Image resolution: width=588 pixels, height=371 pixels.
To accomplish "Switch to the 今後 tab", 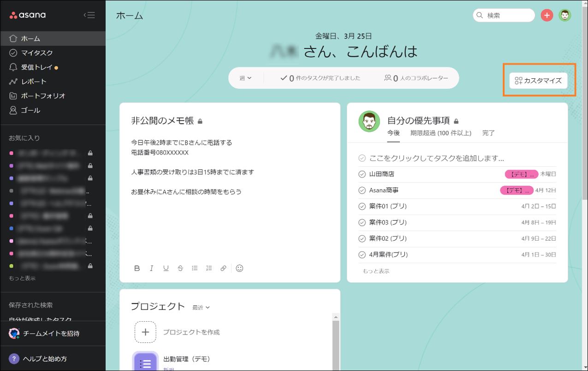I will point(393,133).
